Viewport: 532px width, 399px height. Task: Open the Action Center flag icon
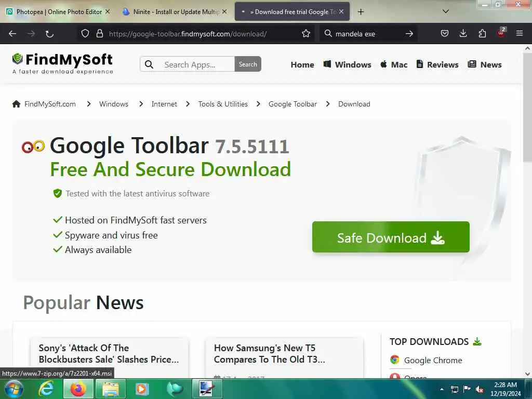pyautogui.click(x=467, y=389)
